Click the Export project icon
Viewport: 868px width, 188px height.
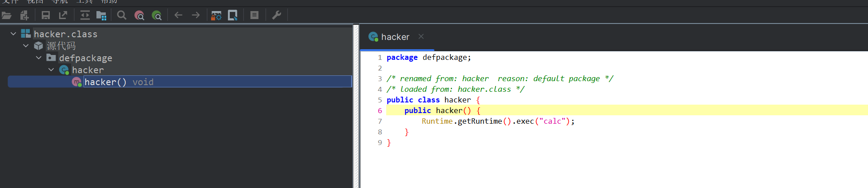pyautogui.click(x=63, y=16)
